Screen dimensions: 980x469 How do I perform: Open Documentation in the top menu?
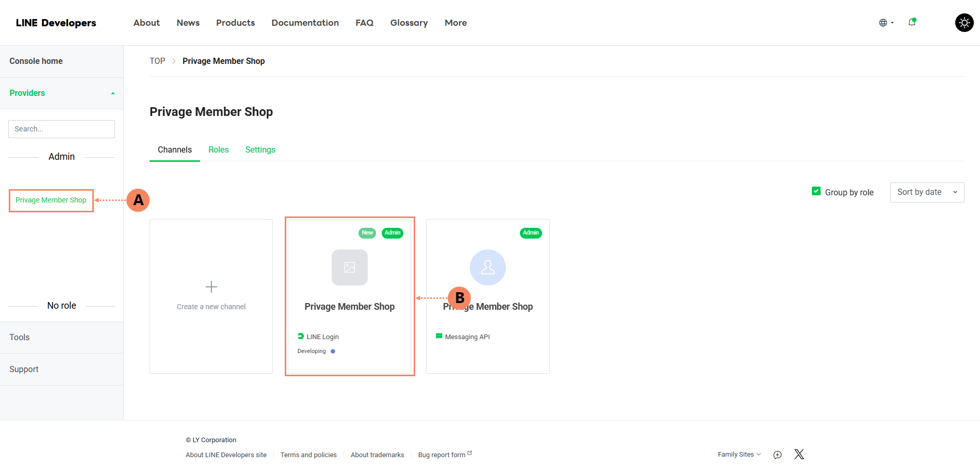305,23
